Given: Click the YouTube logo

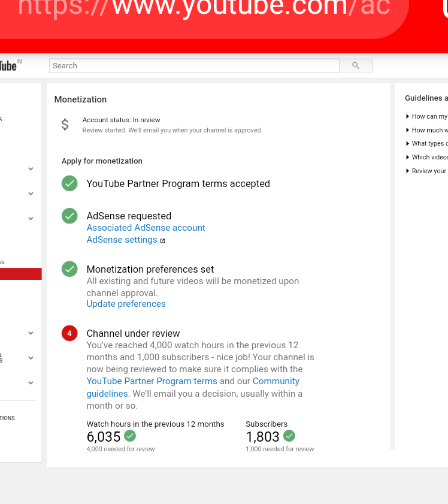Looking at the screenshot, I should [x=10, y=65].
